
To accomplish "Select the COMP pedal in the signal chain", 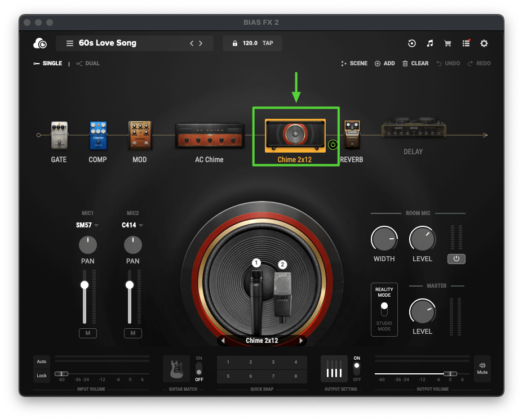I will pyautogui.click(x=97, y=135).
